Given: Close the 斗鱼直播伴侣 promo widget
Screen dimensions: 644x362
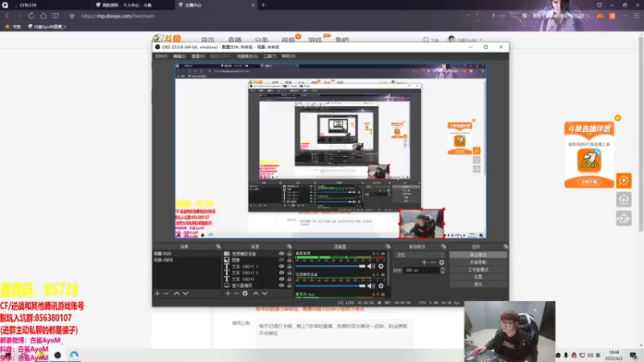Looking at the screenshot, I should [x=617, y=117].
